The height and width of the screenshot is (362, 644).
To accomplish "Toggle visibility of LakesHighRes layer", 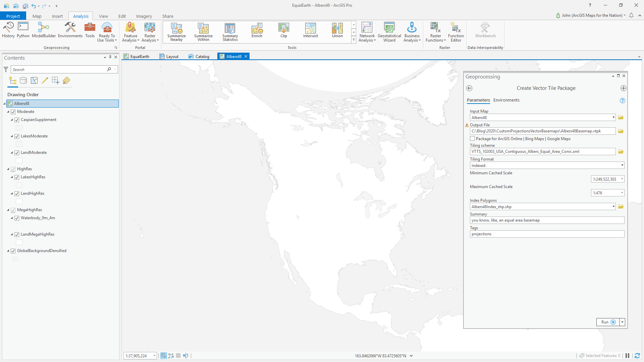I will click(x=17, y=177).
